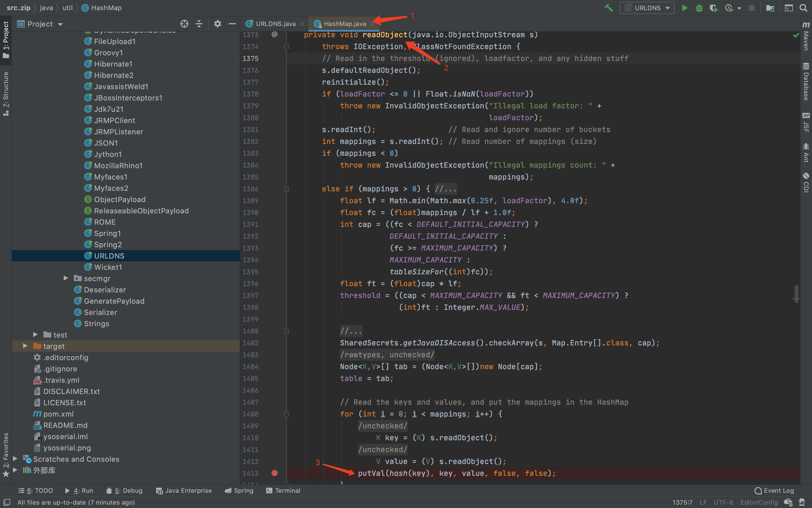Click the util breadcrumb
The width and height of the screenshot is (812, 508).
(x=67, y=8)
